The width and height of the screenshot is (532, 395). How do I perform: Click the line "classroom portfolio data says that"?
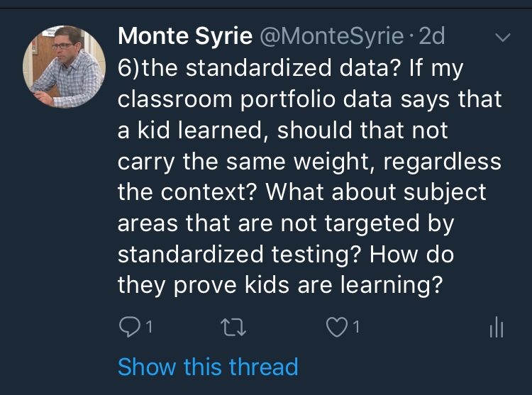point(309,99)
